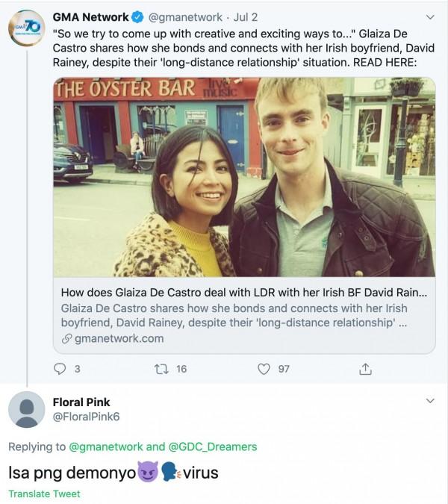Click the link icon beside gmanetwork.com
This screenshot has height=504, width=448.
[66, 340]
